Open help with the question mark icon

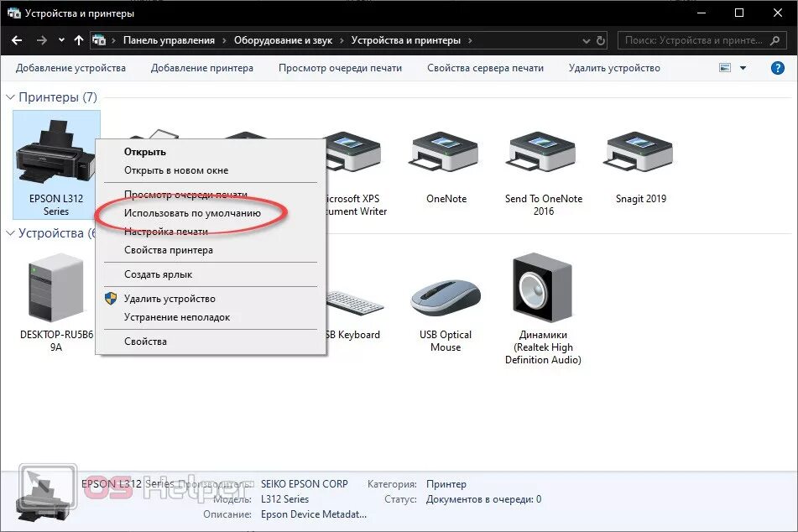tap(778, 68)
